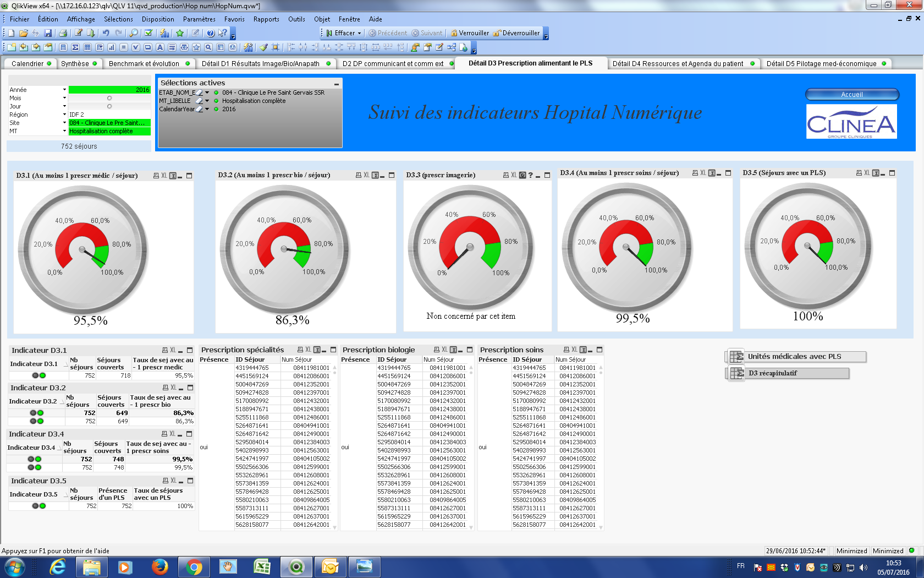
Task: Switch to Benchmark et évolution tab
Action: click(x=149, y=63)
